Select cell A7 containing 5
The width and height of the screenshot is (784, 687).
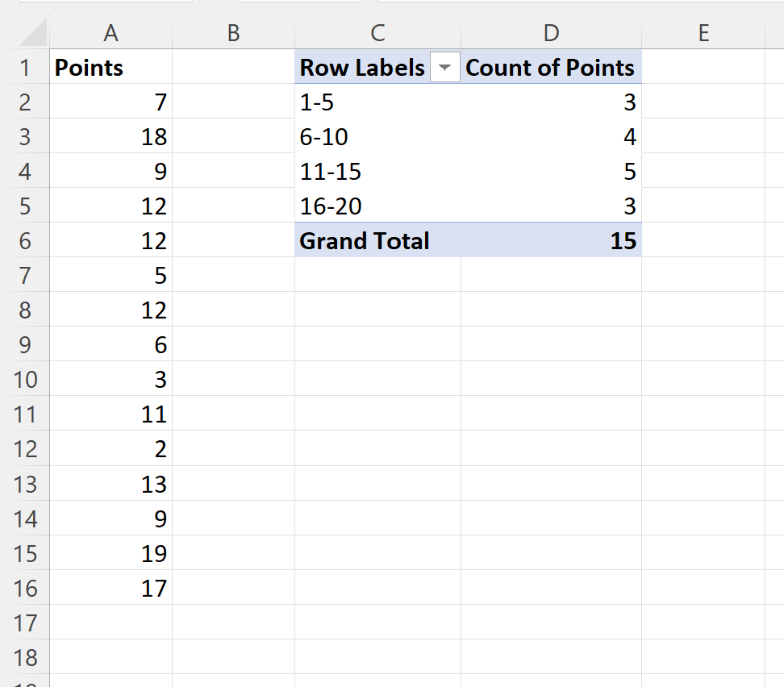click(111, 276)
